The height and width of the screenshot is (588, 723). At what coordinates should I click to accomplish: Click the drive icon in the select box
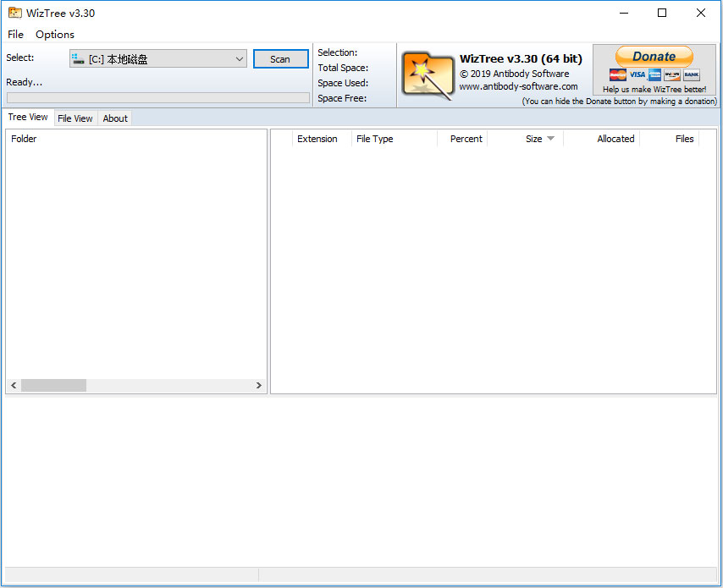[x=79, y=59]
